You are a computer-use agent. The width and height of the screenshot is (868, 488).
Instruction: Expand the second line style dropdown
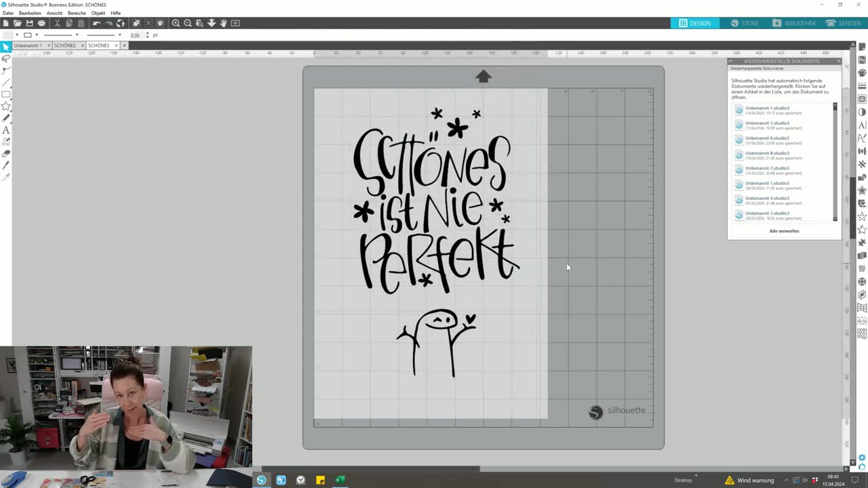pos(120,35)
